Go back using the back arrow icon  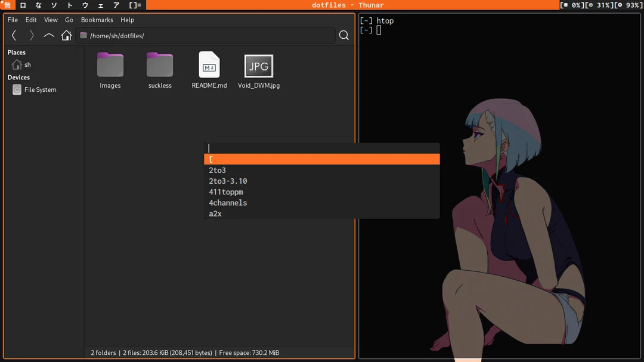pos(14,35)
